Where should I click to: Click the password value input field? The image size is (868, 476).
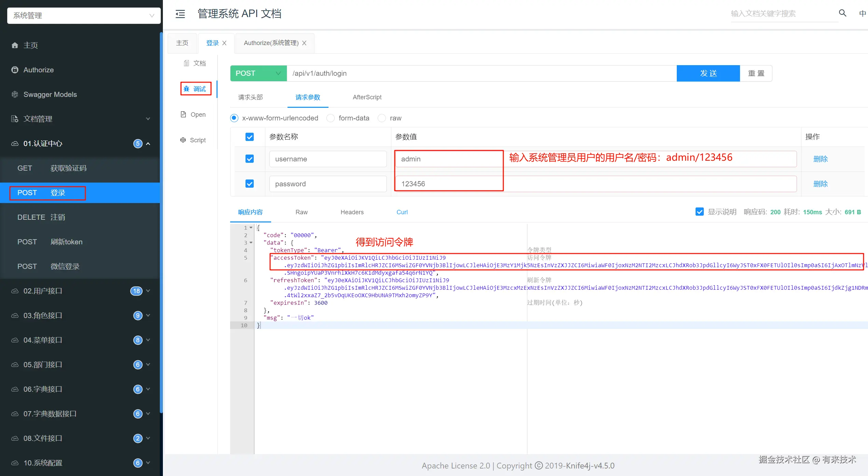596,184
